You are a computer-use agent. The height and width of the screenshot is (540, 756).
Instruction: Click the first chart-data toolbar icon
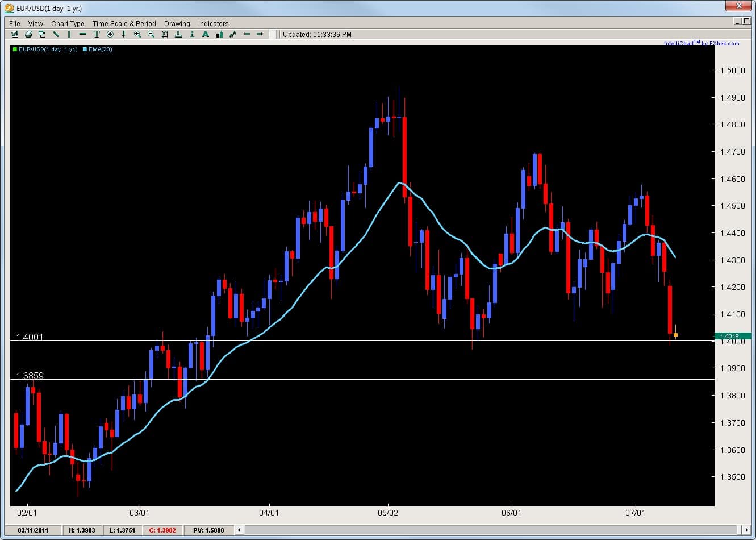tap(15, 34)
